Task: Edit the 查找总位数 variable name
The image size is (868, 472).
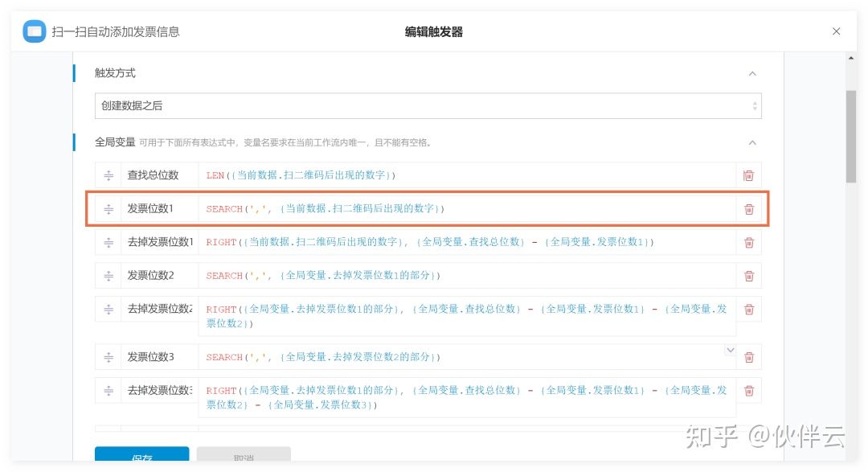Action: click(159, 175)
